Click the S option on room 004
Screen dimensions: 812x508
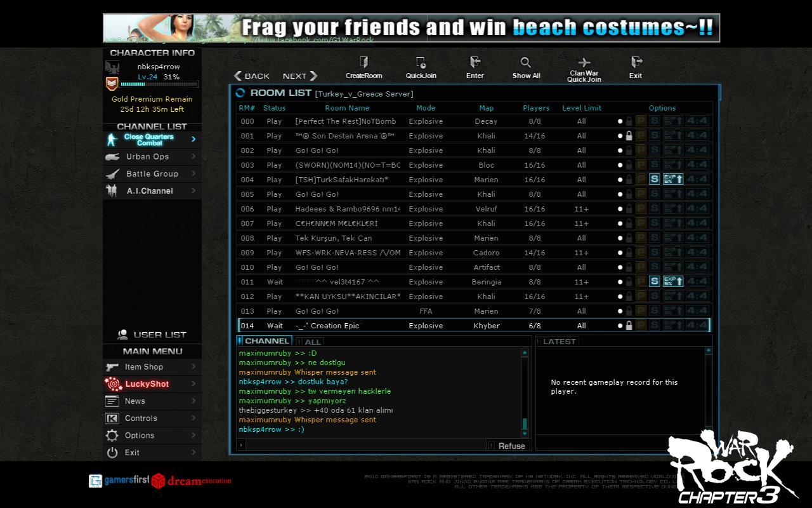point(655,180)
